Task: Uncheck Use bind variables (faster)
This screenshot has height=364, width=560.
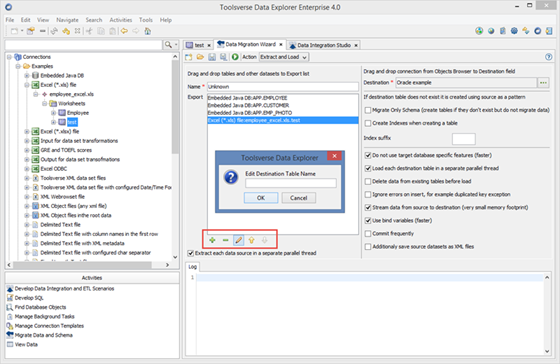Action: click(x=368, y=220)
